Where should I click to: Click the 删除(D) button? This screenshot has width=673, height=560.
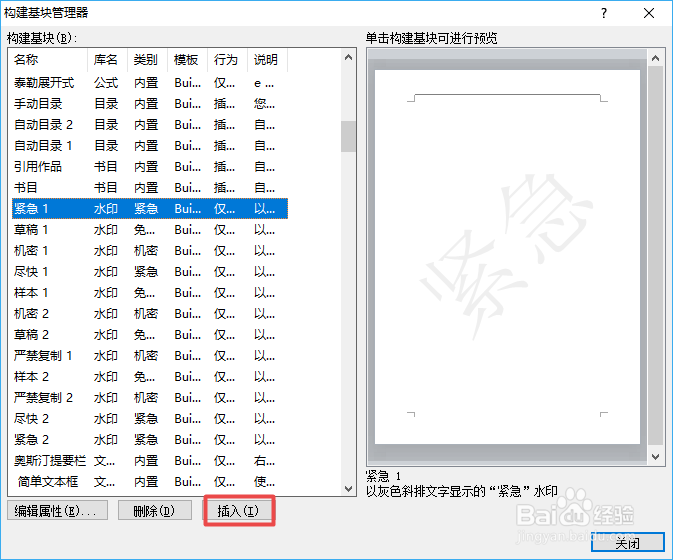(155, 511)
